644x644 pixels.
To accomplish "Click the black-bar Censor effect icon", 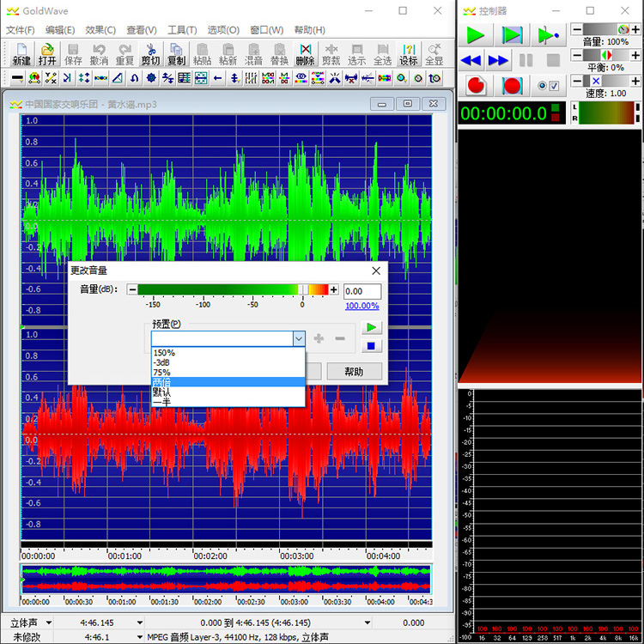I will click(17, 78).
